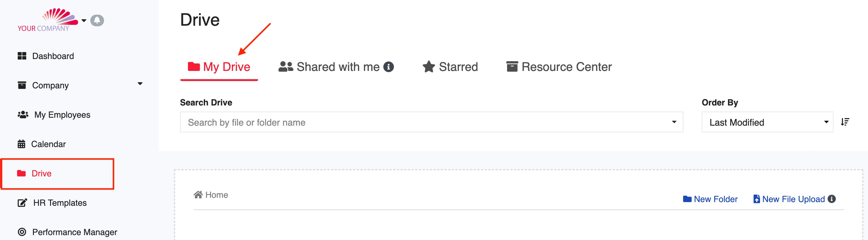Click the HR Templates edit icon
The height and width of the screenshot is (240, 868).
22,203
